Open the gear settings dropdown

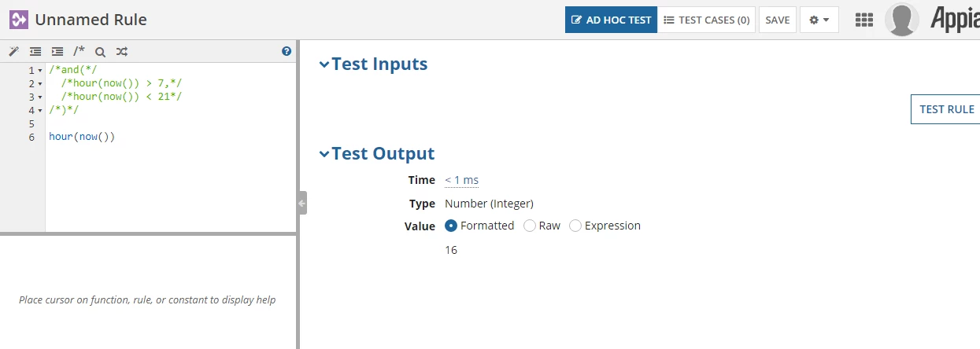[819, 20]
